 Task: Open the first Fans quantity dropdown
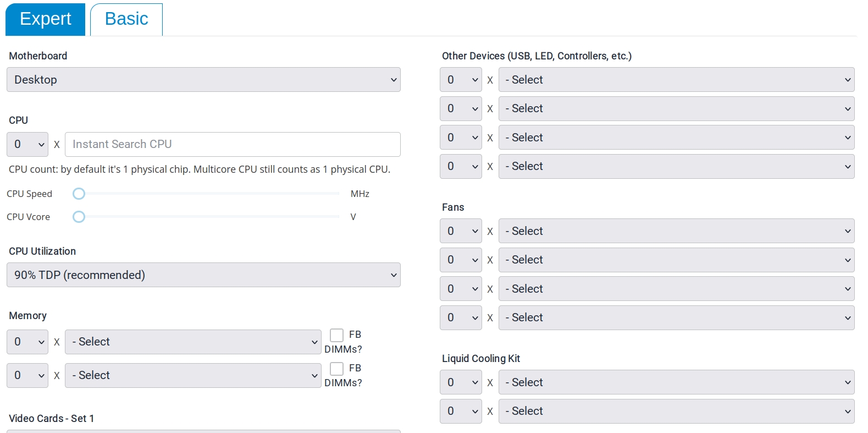click(461, 231)
